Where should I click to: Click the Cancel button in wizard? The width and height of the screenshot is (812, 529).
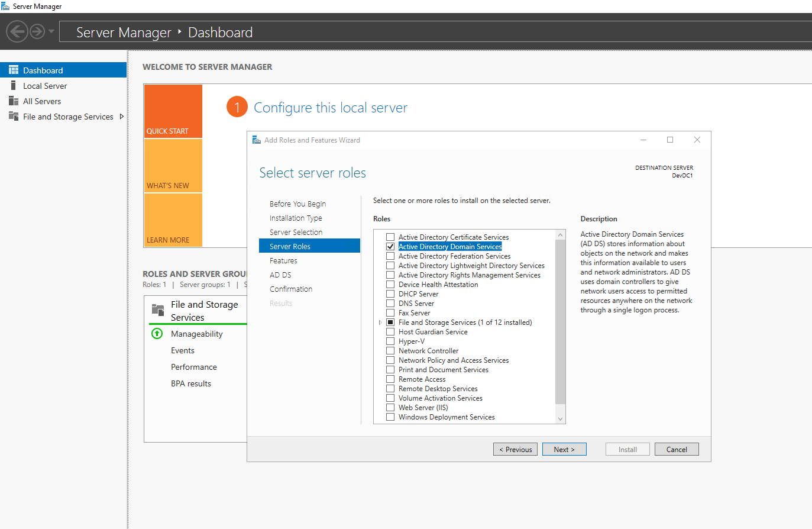(677, 449)
